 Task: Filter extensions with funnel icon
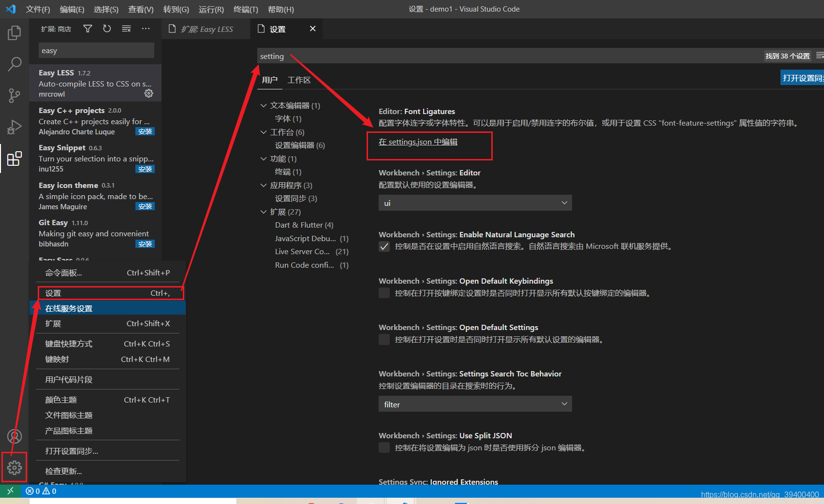coord(88,29)
